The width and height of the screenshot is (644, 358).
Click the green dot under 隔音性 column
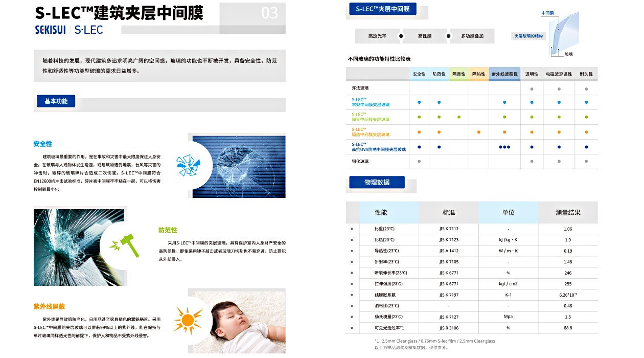point(459,117)
